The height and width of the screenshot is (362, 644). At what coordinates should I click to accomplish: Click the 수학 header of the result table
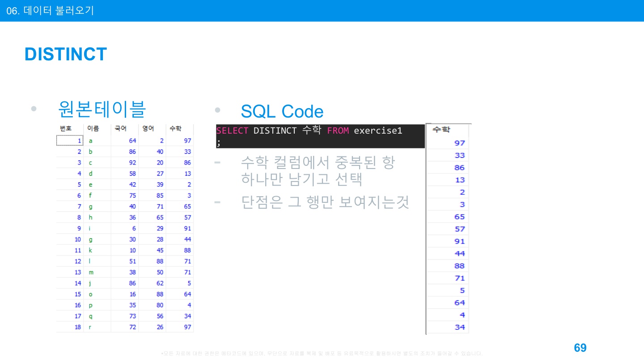point(441,129)
